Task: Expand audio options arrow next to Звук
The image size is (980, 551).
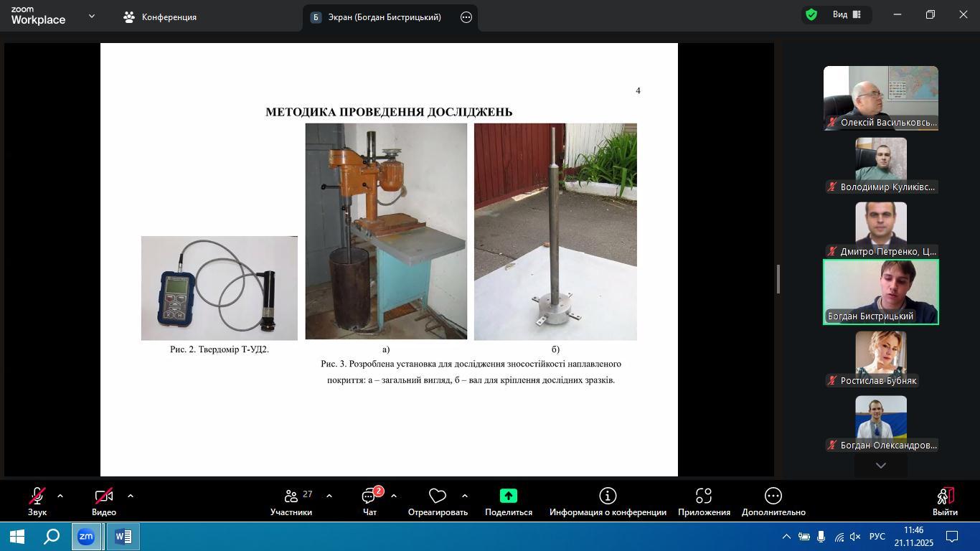Action: (60, 496)
